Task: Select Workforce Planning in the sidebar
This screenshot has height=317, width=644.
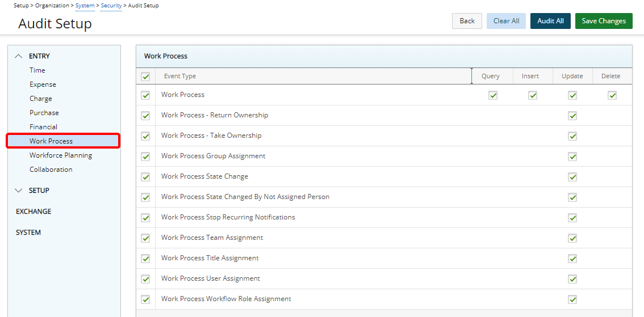Action: tap(61, 155)
